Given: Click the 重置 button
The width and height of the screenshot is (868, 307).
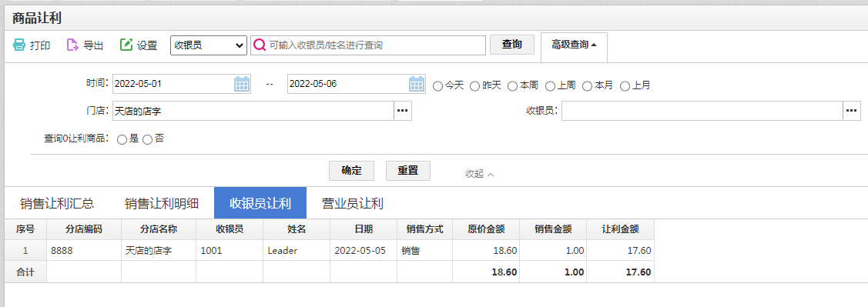Looking at the screenshot, I should pos(408,170).
